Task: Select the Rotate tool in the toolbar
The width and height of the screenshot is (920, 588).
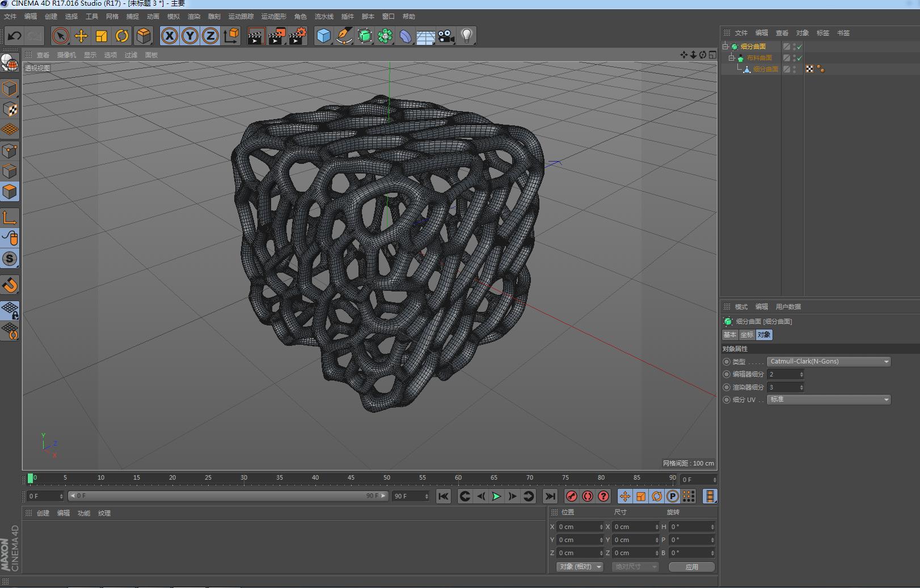Action: 123,36
